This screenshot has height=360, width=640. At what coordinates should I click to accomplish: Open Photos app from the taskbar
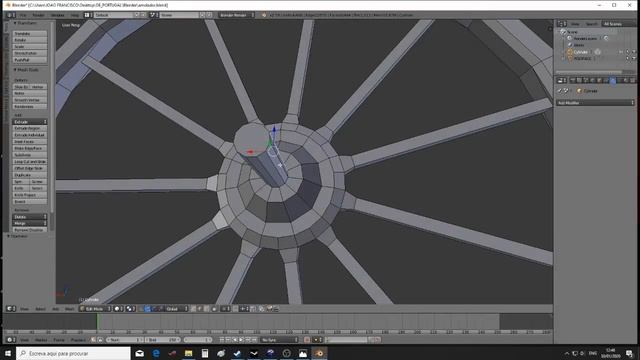tap(303, 353)
